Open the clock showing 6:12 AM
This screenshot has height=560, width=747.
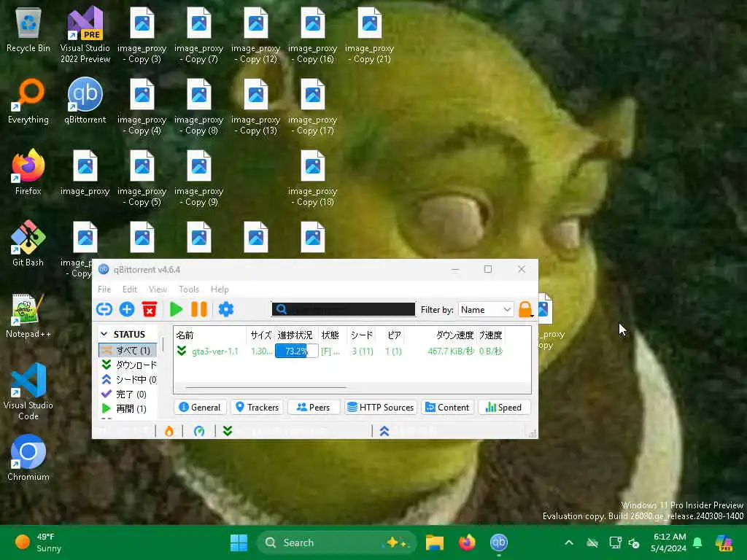[x=668, y=542]
